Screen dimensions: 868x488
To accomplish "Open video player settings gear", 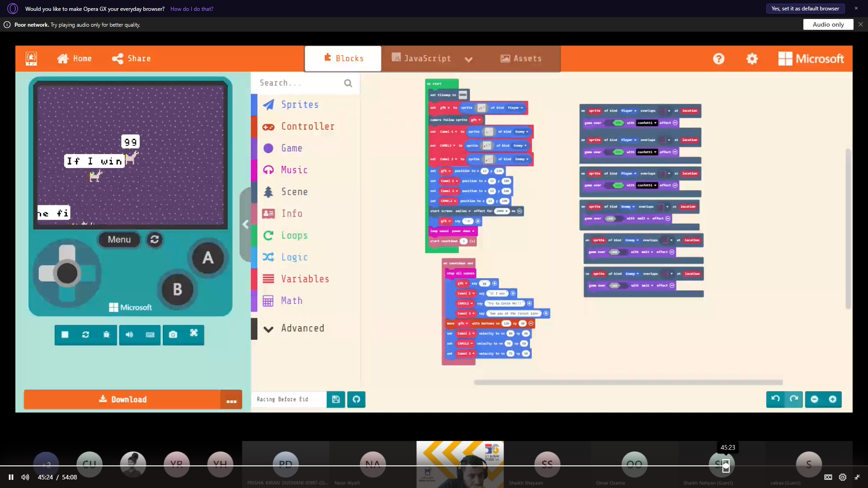I will [x=843, y=477].
